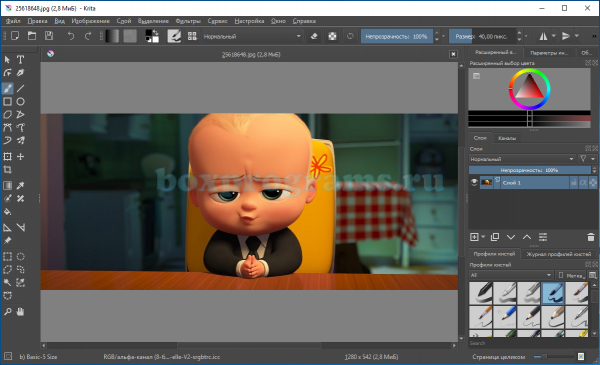Move the layer down with arrow button
600x365 pixels.
tap(511, 237)
